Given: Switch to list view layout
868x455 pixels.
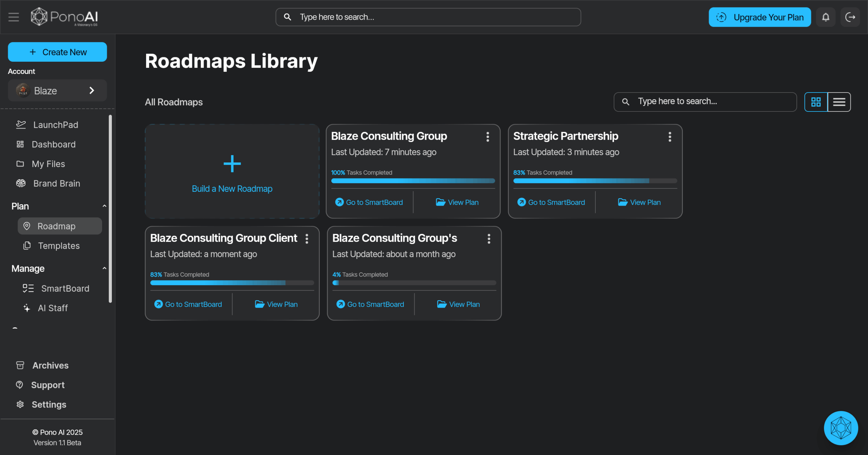Looking at the screenshot, I should point(839,102).
